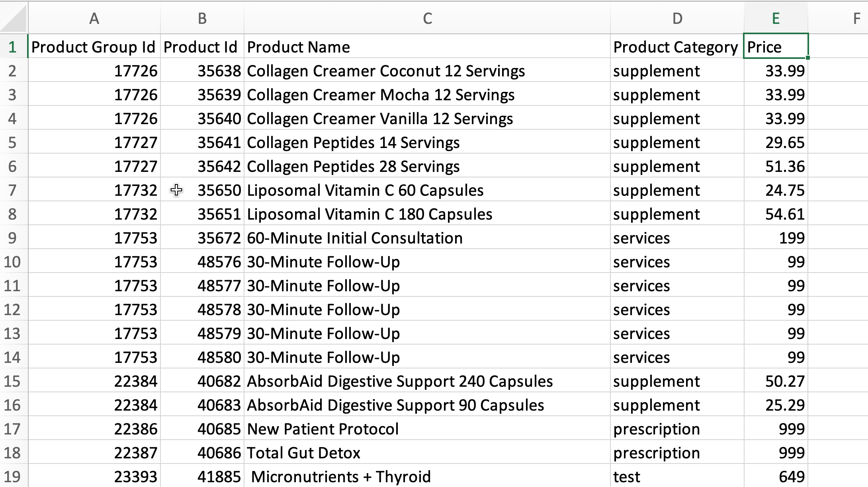Click the Product Name header cell

tap(427, 47)
